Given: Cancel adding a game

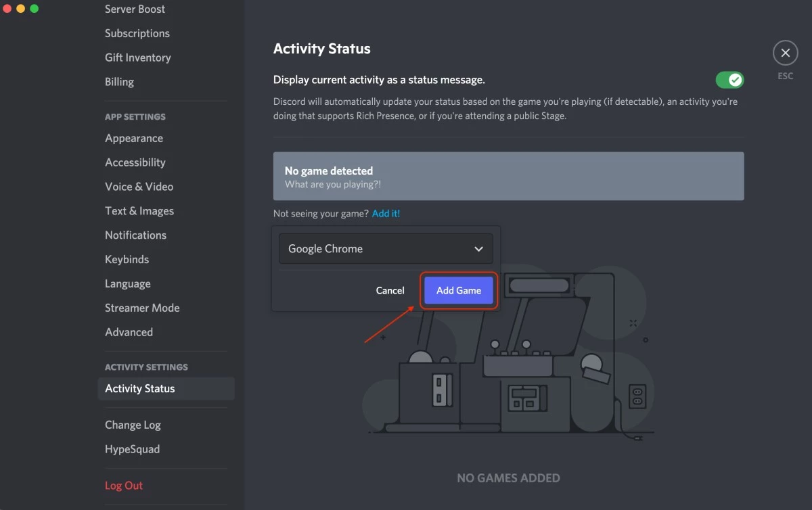Looking at the screenshot, I should (x=390, y=291).
